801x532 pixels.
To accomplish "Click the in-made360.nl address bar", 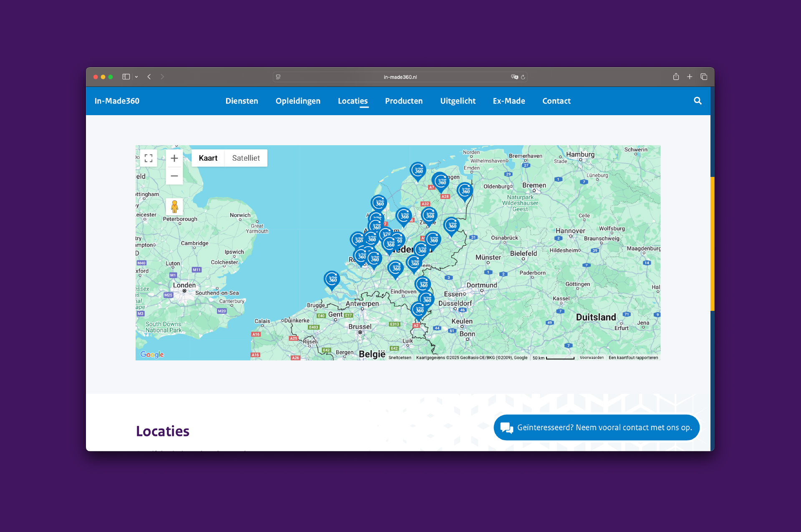I will coord(400,77).
